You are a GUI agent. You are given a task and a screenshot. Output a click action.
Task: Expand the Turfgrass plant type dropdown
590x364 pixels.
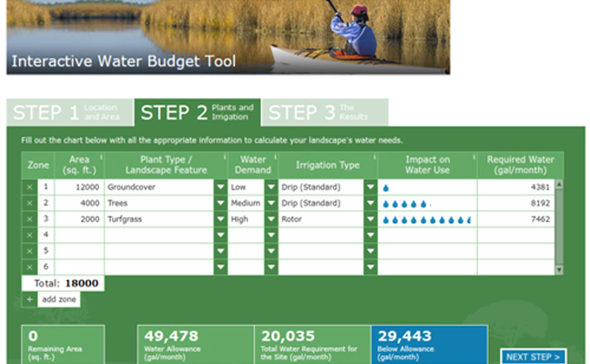(x=220, y=219)
